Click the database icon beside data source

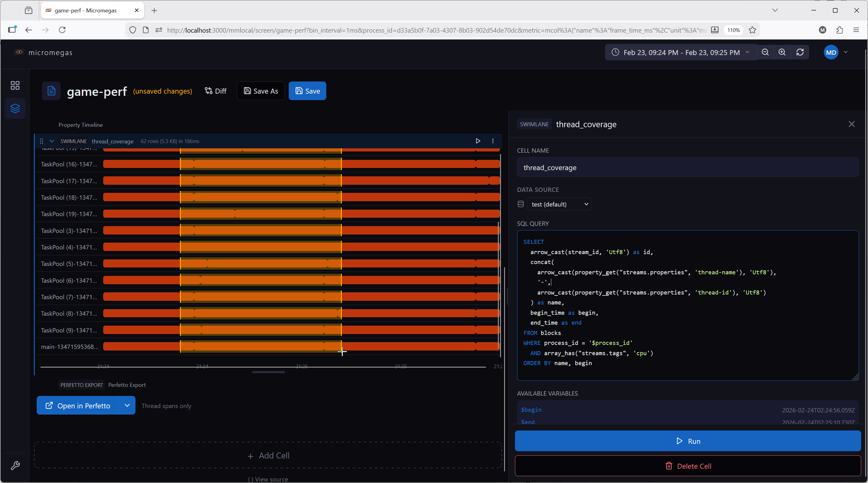[520, 204]
